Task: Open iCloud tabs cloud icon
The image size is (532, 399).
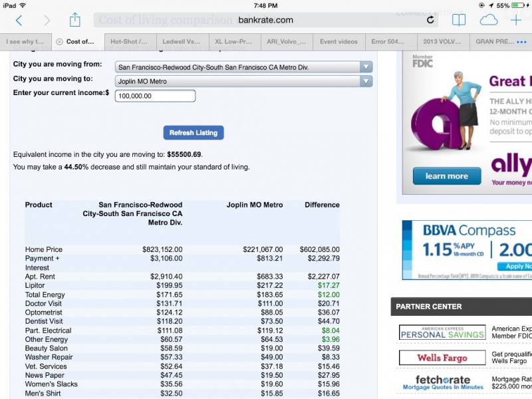Action: (x=489, y=21)
